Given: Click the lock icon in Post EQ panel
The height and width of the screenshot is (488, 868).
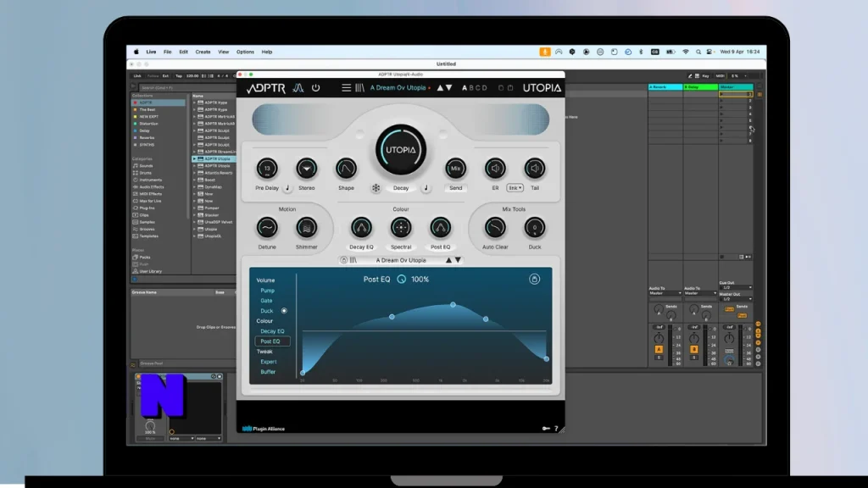Looking at the screenshot, I should [534, 280].
